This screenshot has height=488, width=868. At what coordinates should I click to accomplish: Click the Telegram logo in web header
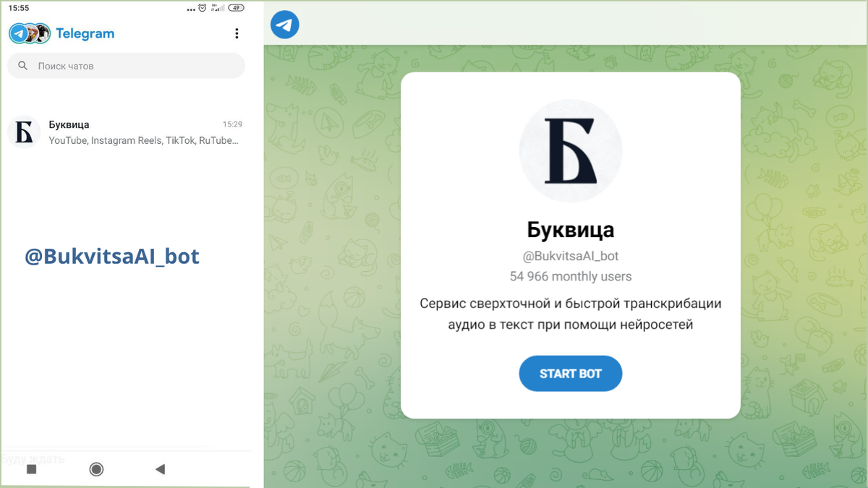(x=285, y=25)
